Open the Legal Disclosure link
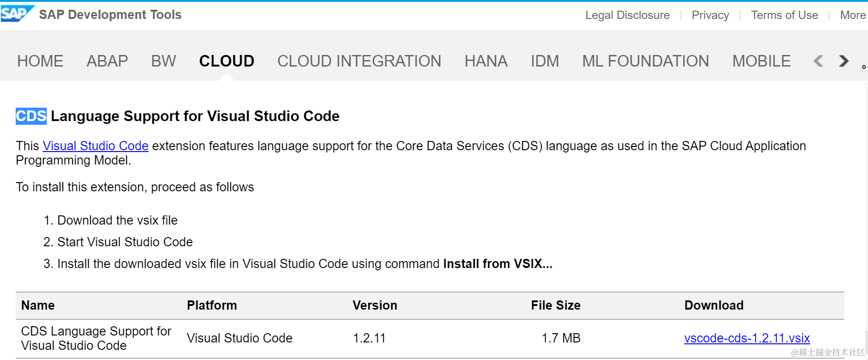The height and width of the screenshot is (360, 868). tap(627, 15)
